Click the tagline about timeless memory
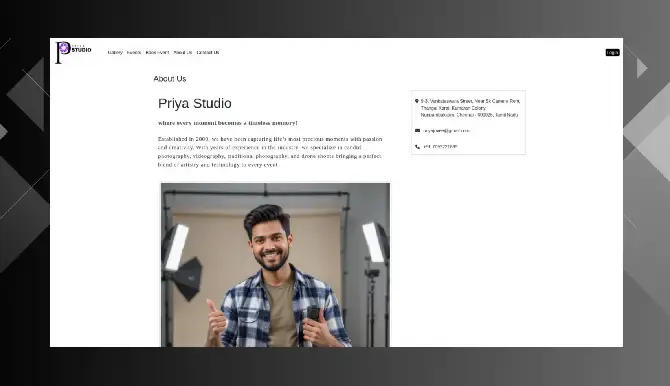The width and height of the screenshot is (670, 386). [228, 123]
